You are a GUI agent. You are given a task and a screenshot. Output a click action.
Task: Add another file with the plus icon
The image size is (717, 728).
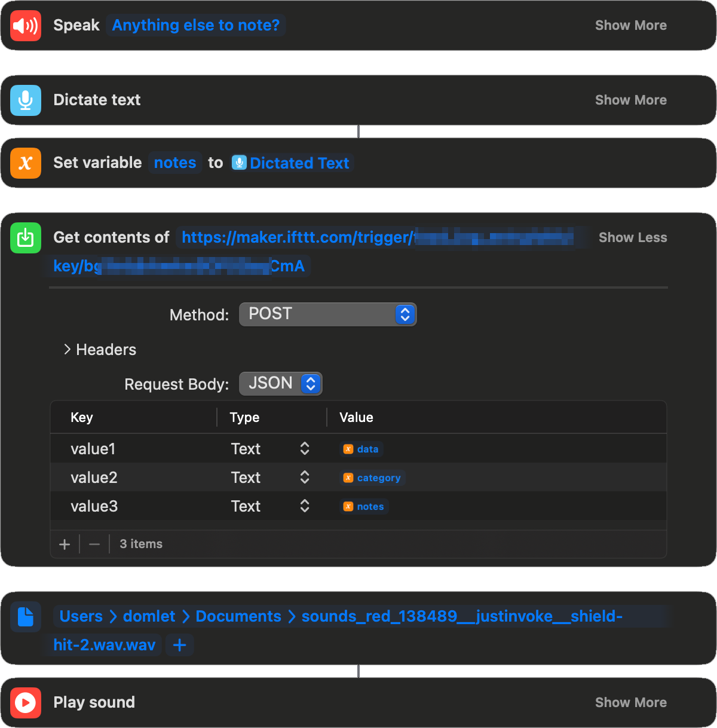point(180,645)
